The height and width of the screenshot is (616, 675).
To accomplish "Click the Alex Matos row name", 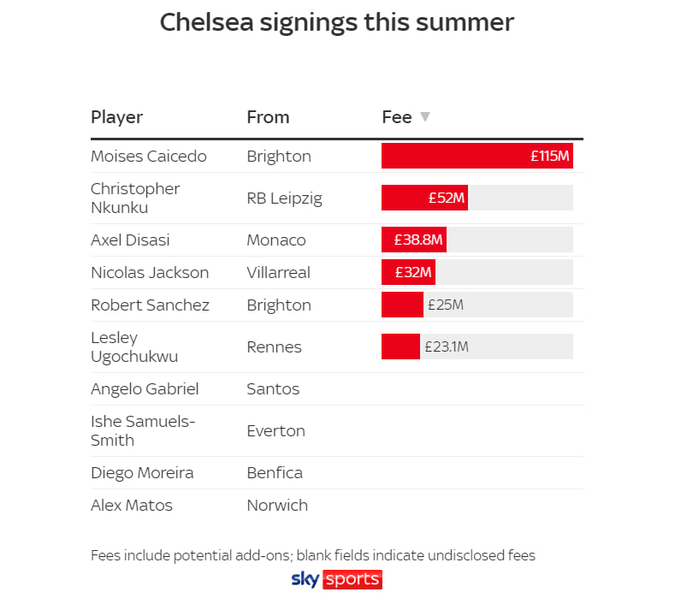I will coord(131,505).
